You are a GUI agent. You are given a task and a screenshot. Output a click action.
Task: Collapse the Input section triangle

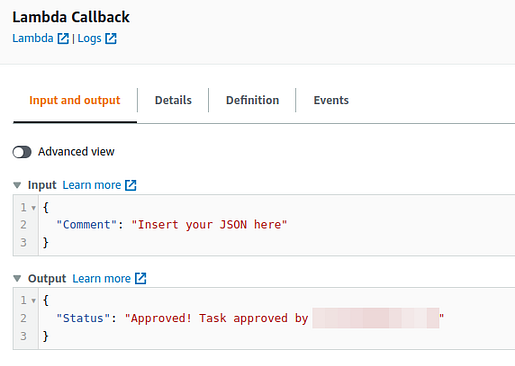[17, 185]
